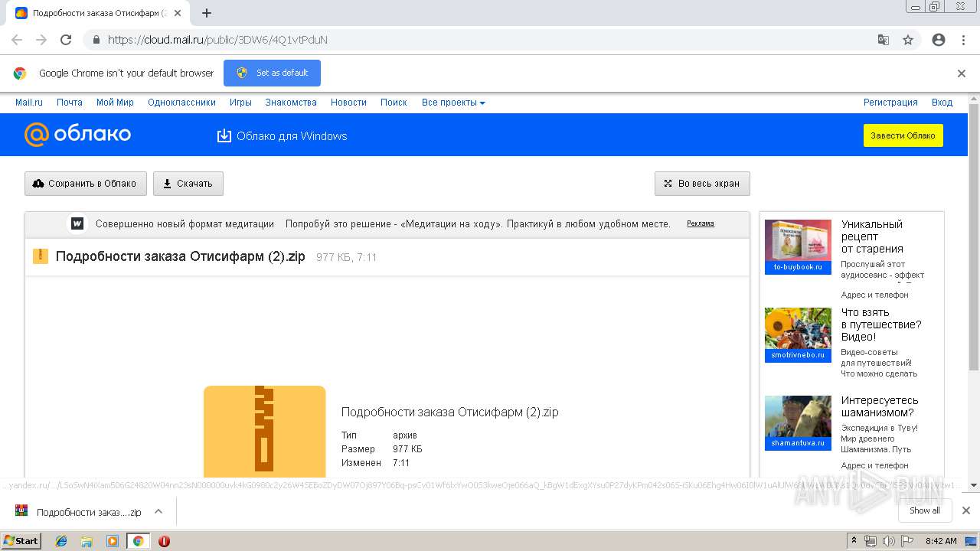Open Chrome's three-dot menu

coord(963,40)
